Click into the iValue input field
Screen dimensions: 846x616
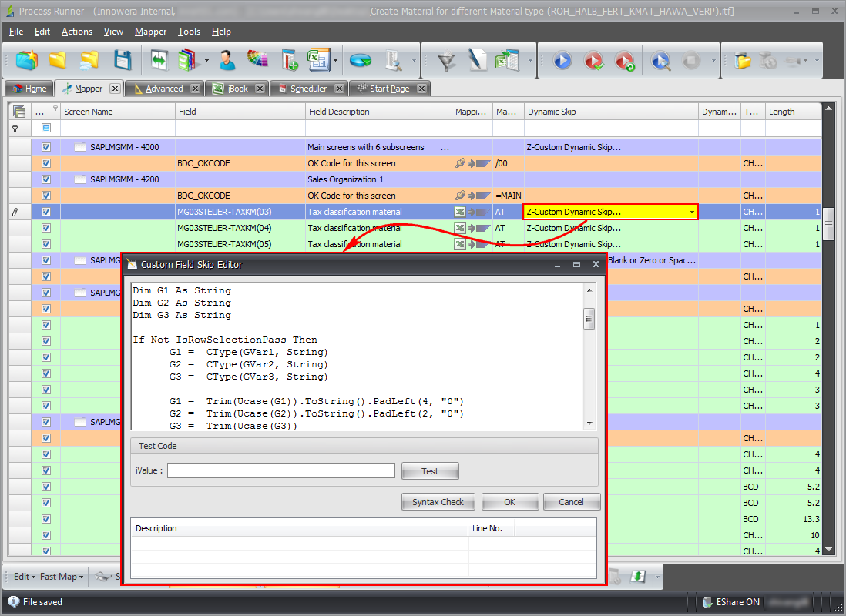(280, 470)
